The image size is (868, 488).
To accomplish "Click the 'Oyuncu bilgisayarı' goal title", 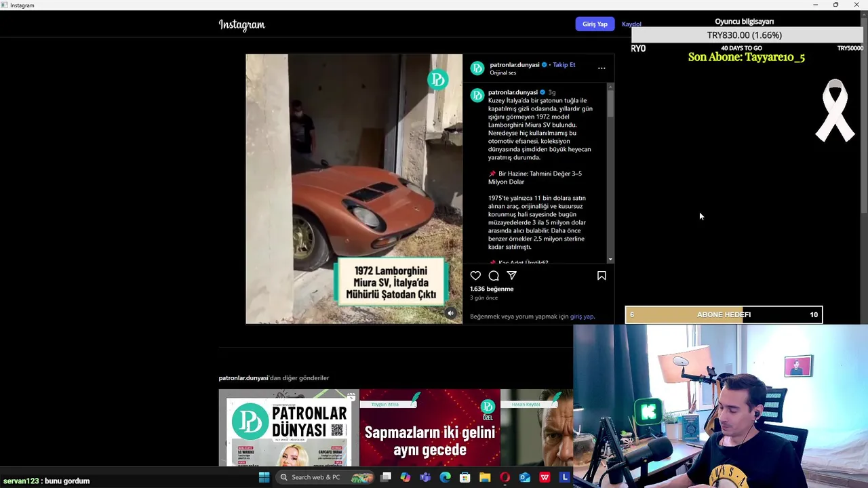I will click(x=744, y=22).
